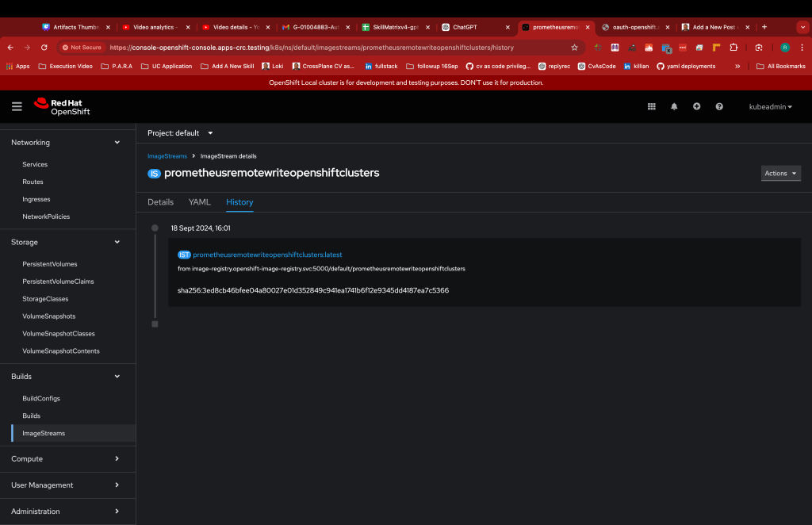Open VolumeSnapshots in the sidebar

[x=48, y=316]
